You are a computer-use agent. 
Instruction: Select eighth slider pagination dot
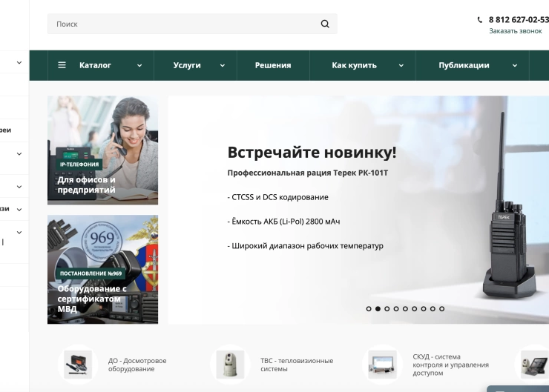click(x=433, y=309)
